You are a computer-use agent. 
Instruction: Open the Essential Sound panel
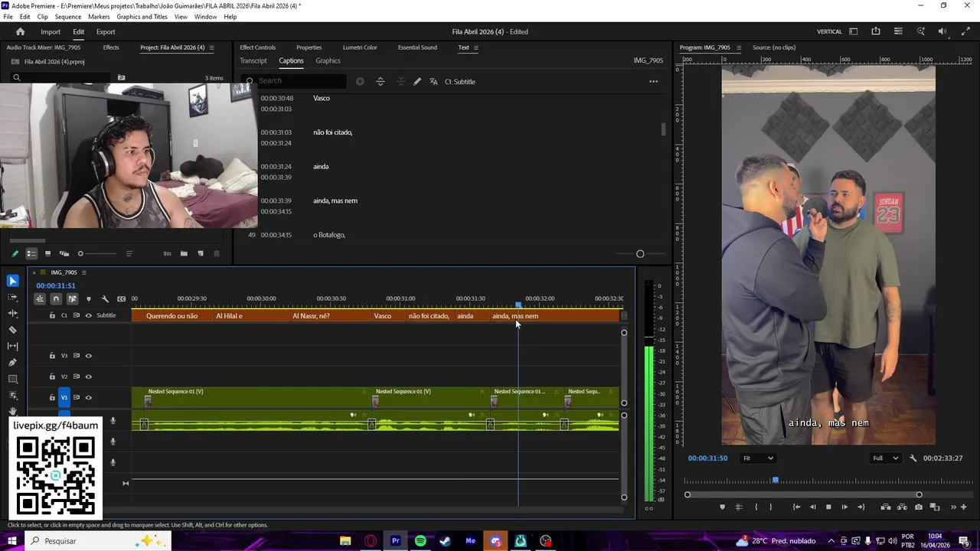pos(417,47)
